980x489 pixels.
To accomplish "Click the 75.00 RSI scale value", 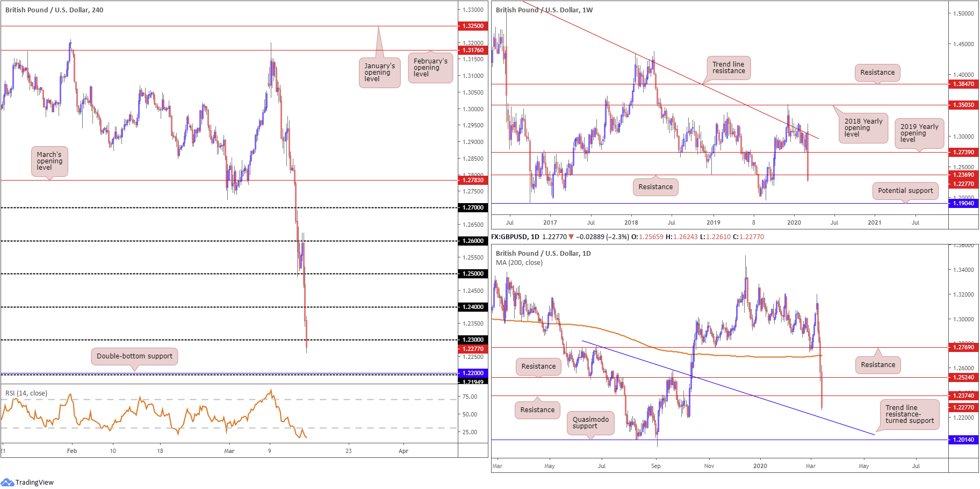I will [x=470, y=397].
